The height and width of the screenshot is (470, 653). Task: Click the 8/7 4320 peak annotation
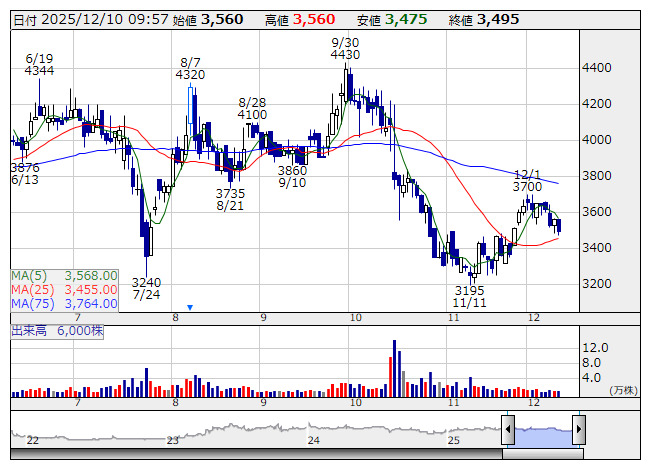(190, 69)
